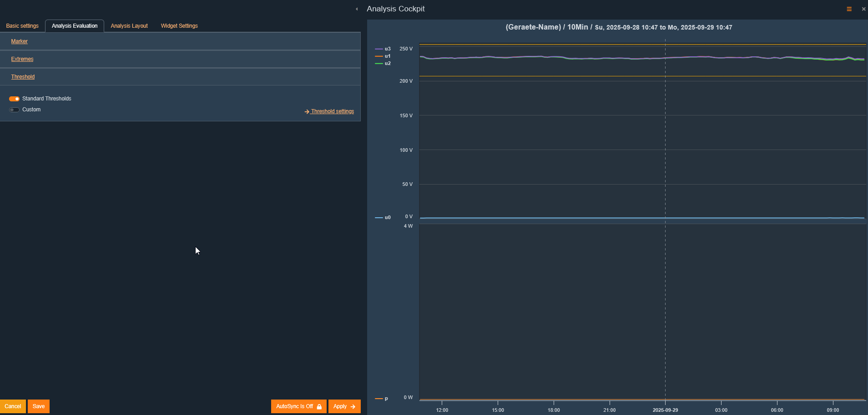
Task: Disable the Standard Thresholds toggle
Action: point(14,99)
